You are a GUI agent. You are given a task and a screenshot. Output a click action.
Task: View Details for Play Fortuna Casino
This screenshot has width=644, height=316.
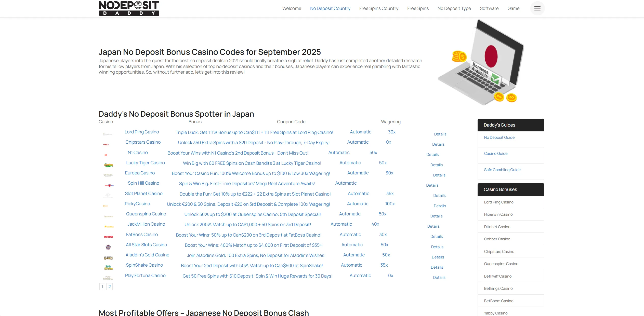[439, 278]
